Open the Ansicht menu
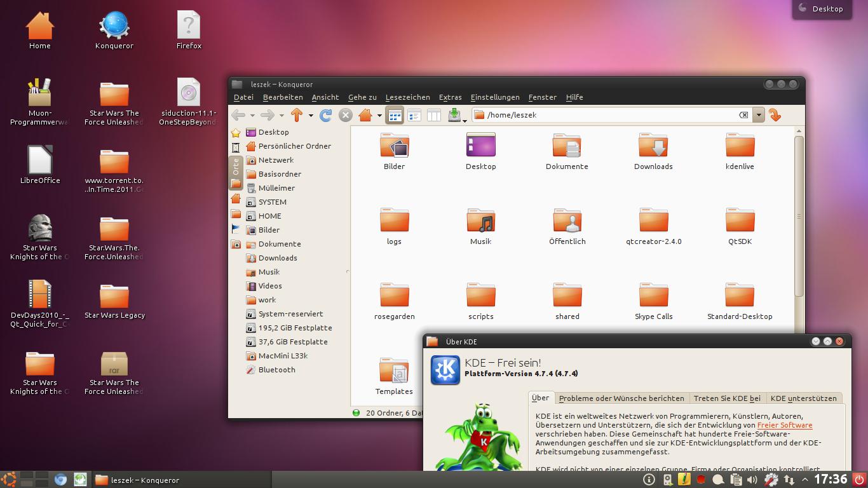Viewport: 868px width, 488px height. [x=325, y=97]
